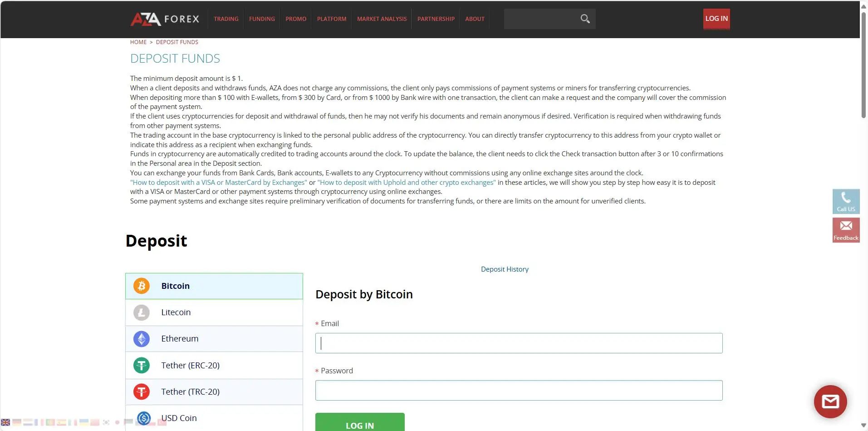Viewport: 868px width, 431px height.
Task: Select the Ethereum coin icon
Action: [x=142, y=339]
